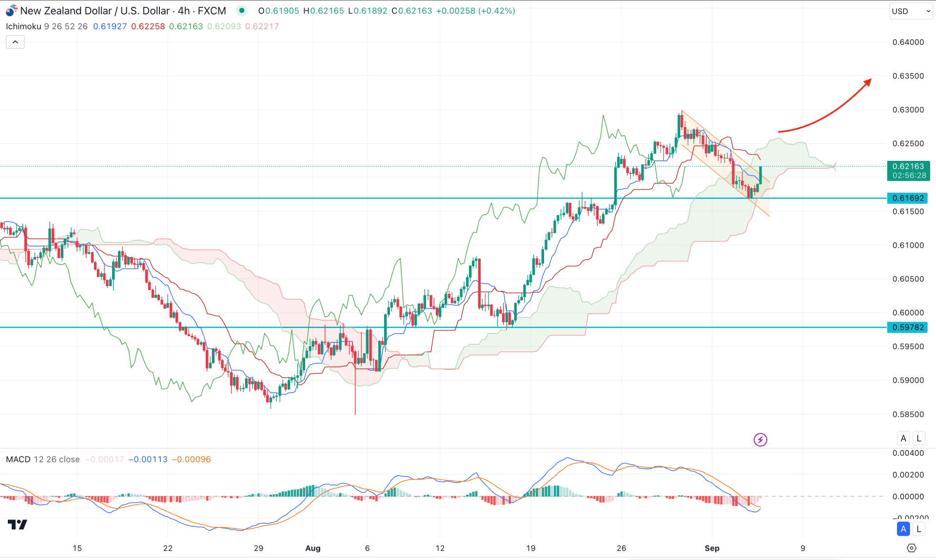Viewport: 936px width, 560px height.
Task: Collapse the indicator legend chevron button
Action: tap(15, 42)
